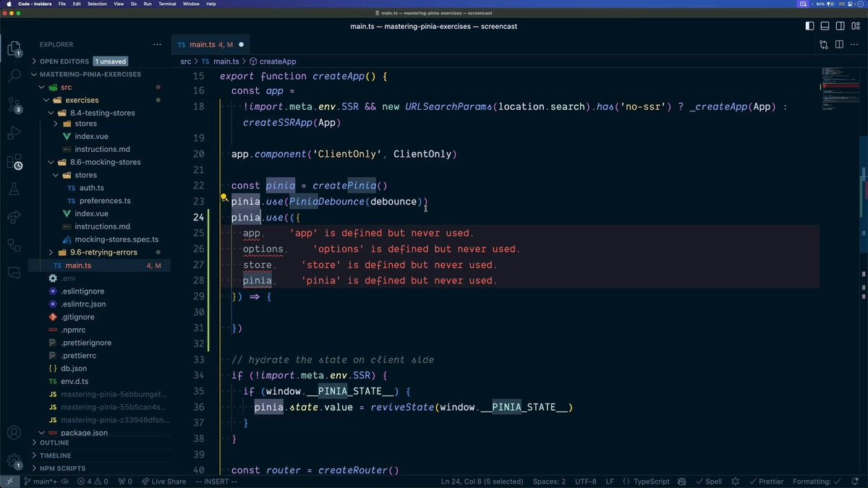
Task: Click the code minimap overview
Action: click(x=839, y=90)
